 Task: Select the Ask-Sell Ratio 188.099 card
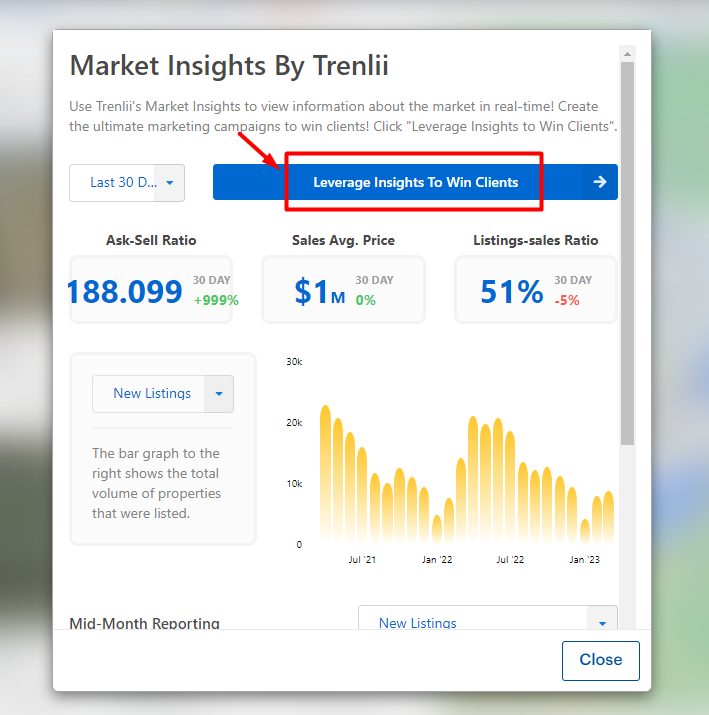coord(151,290)
